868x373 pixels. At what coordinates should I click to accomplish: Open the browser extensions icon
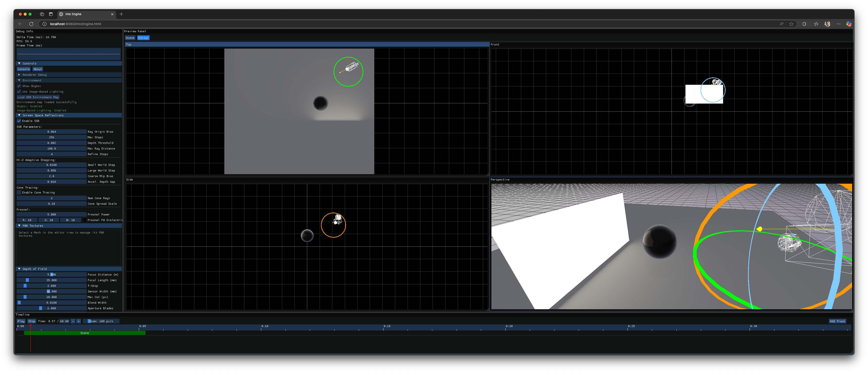(804, 24)
